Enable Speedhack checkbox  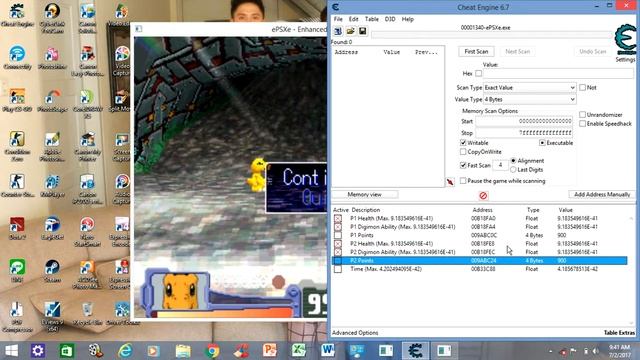pos(582,124)
